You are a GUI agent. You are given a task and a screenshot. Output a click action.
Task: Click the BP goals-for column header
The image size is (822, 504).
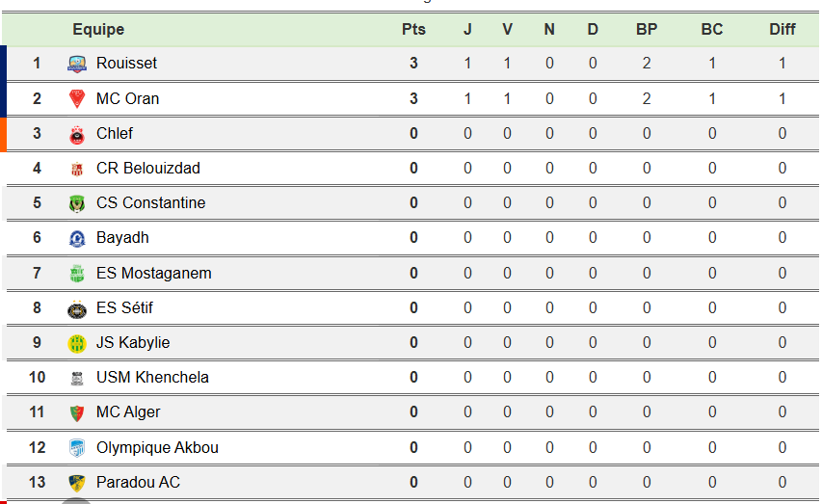point(647,30)
